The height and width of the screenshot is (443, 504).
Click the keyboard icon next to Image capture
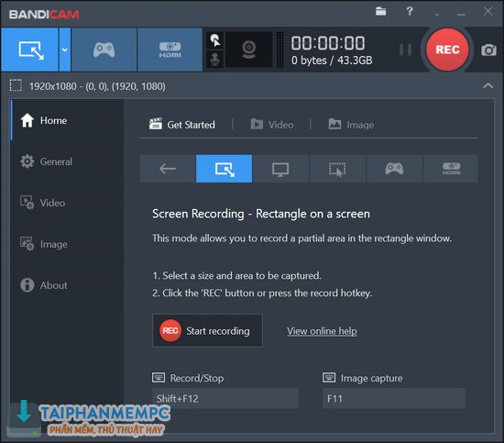pos(329,377)
